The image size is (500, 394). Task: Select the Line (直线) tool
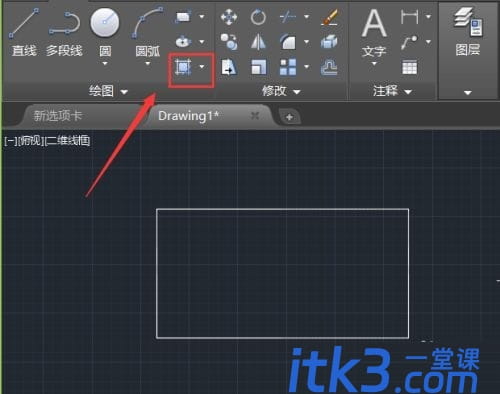tap(24, 33)
